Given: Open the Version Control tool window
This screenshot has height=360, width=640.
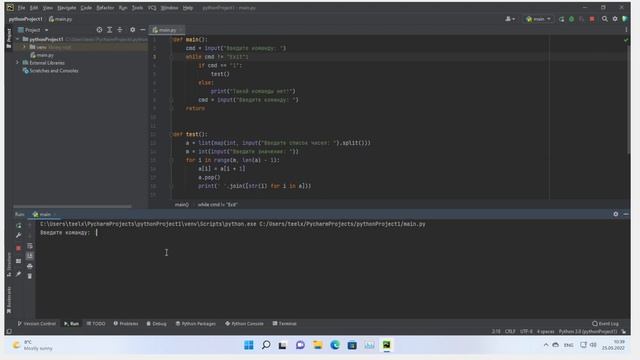Looking at the screenshot, I should coord(37,324).
